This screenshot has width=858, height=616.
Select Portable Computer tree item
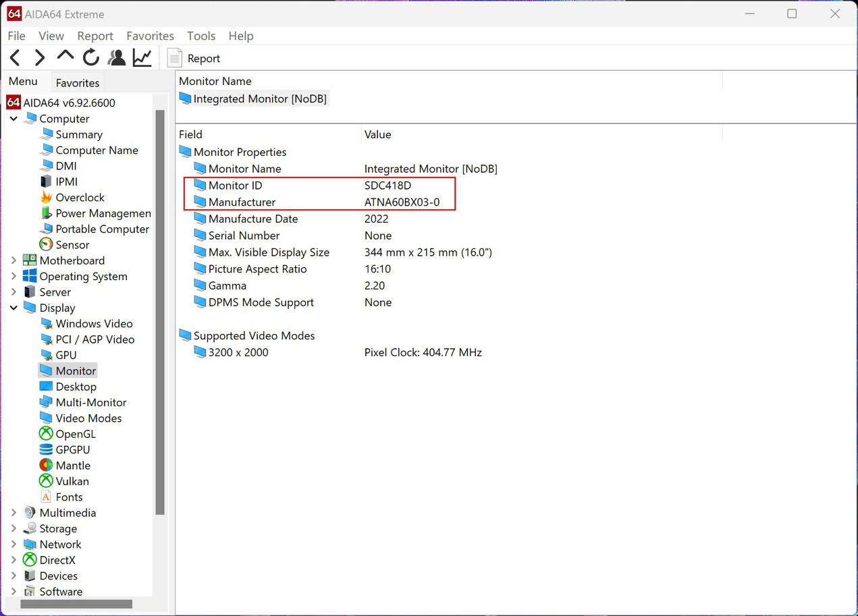(103, 229)
